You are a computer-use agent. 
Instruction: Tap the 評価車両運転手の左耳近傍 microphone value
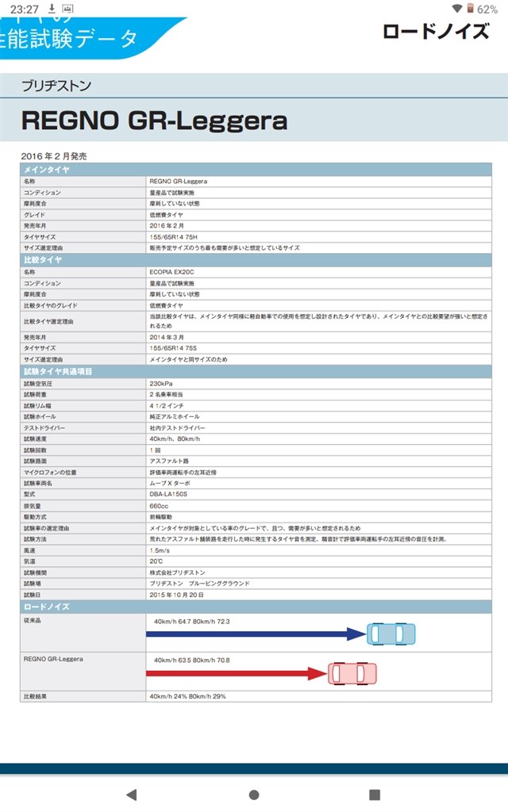click(x=183, y=473)
